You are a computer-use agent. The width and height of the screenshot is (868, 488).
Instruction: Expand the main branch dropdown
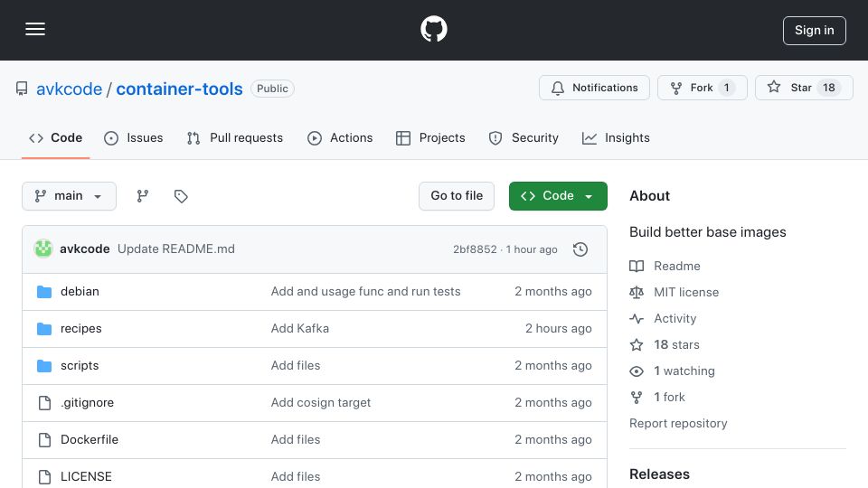click(70, 196)
